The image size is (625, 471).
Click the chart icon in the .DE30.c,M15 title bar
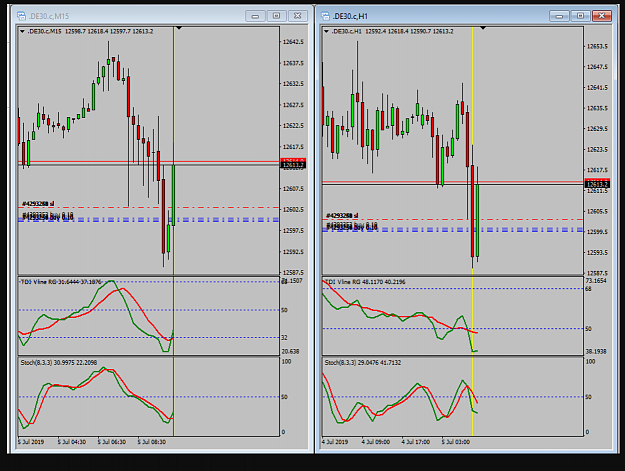pos(22,16)
